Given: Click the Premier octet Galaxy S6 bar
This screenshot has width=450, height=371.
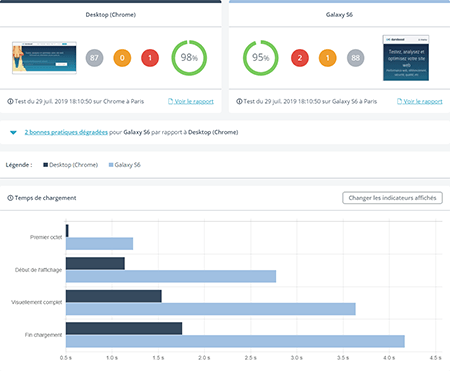Looking at the screenshot, I should tap(99, 244).
